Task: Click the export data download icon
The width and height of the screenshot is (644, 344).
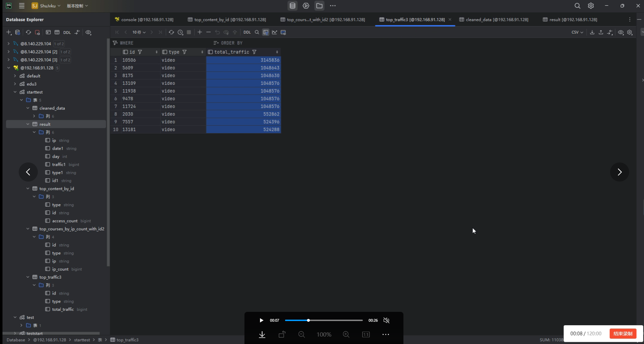Action: coord(592,32)
